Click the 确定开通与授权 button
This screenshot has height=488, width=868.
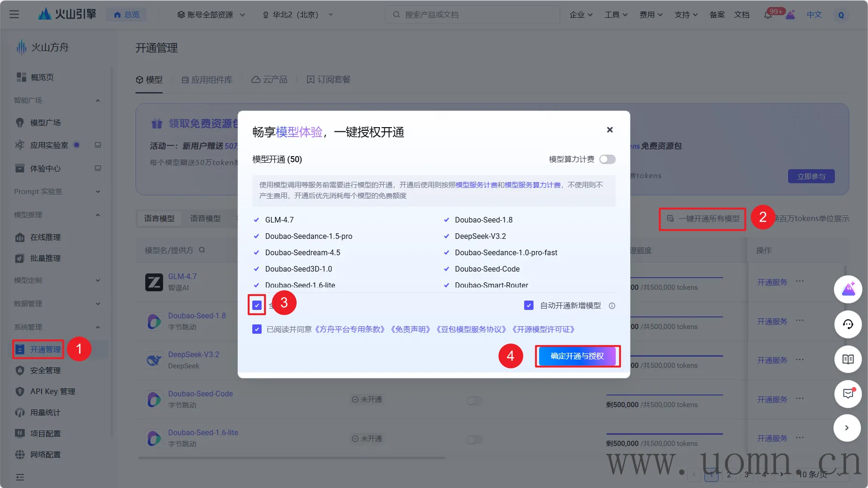(577, 356)
